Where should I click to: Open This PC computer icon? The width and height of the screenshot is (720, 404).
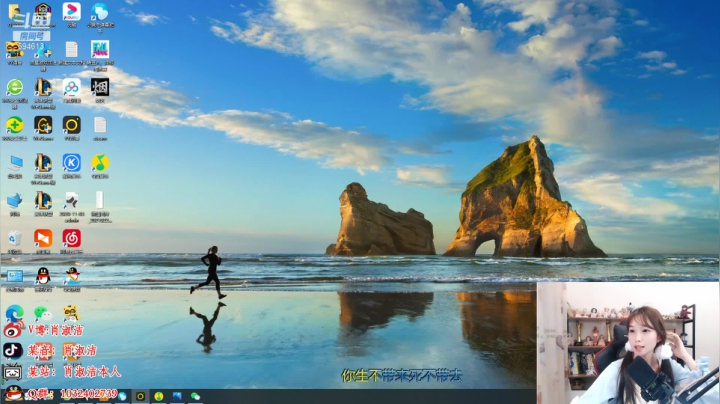[14, 163]
